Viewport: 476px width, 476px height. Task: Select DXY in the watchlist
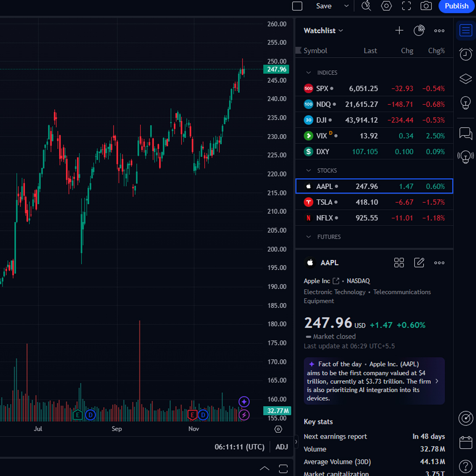(x=374, y=152)
